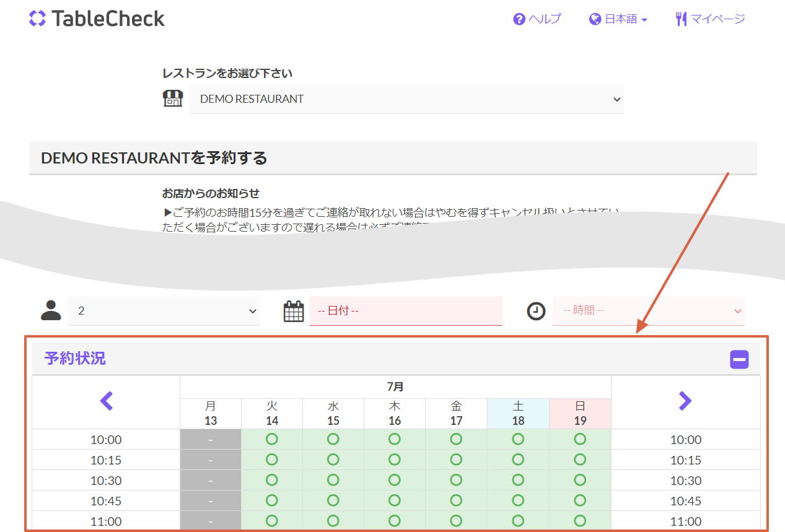Click the storefront icon beside the restaurant selector
Screen dimensions: 785x532
tap(173, 98)
